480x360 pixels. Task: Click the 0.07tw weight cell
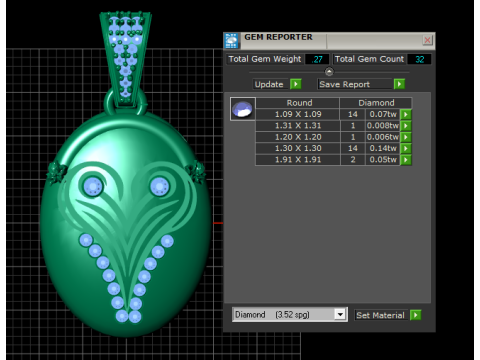[x=383, y=114]
